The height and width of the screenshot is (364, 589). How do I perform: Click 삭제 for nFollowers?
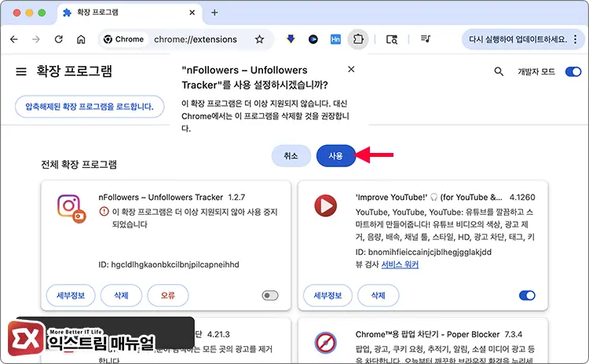coord(121,296)
